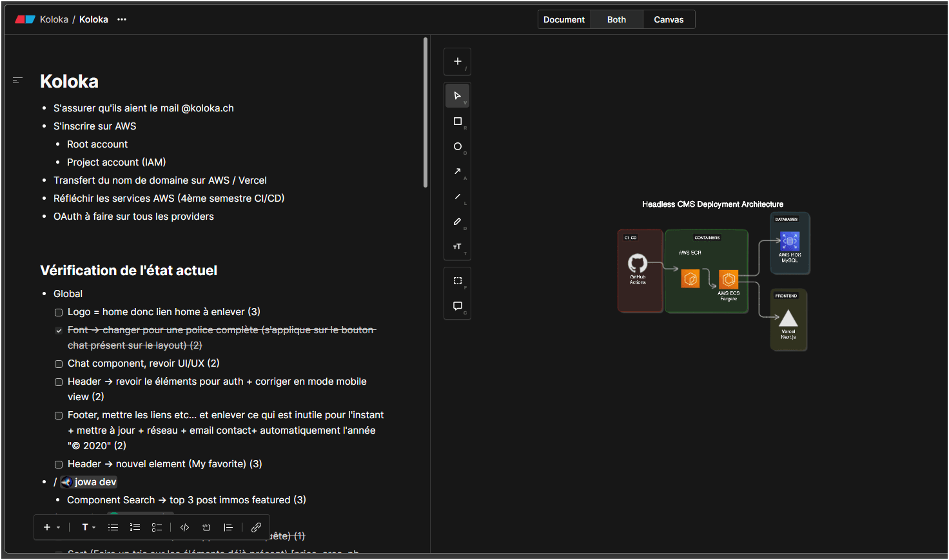Viewport: 949px width, 560px height.
Task: Open Koloka folder breadcrumb
Action: 54,19
